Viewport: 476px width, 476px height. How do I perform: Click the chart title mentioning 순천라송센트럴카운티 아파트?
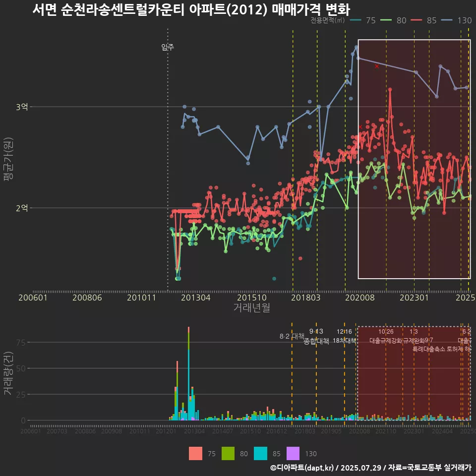coord(191,10)
